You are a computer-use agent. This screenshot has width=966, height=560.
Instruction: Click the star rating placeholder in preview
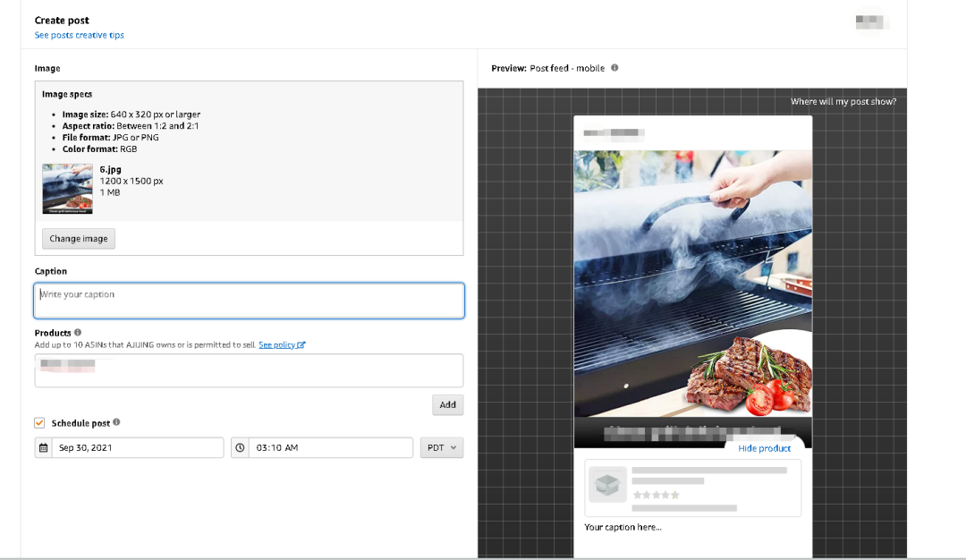656,495
